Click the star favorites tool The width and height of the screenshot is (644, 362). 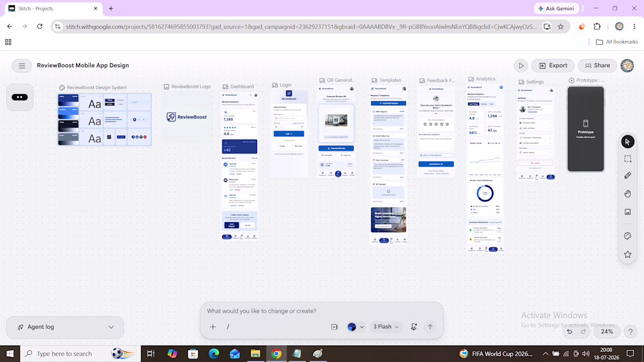tap(628, 254)
